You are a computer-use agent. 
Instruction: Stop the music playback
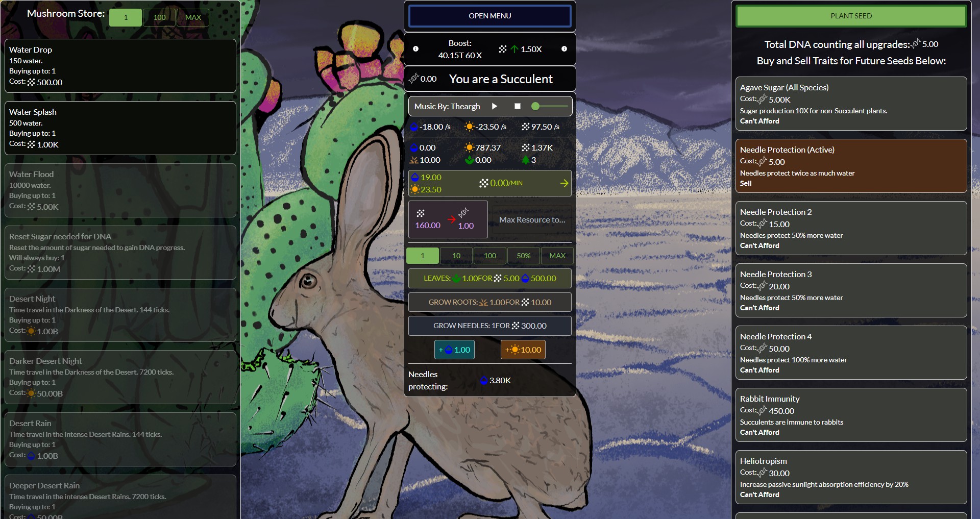[x=518, y=106]
